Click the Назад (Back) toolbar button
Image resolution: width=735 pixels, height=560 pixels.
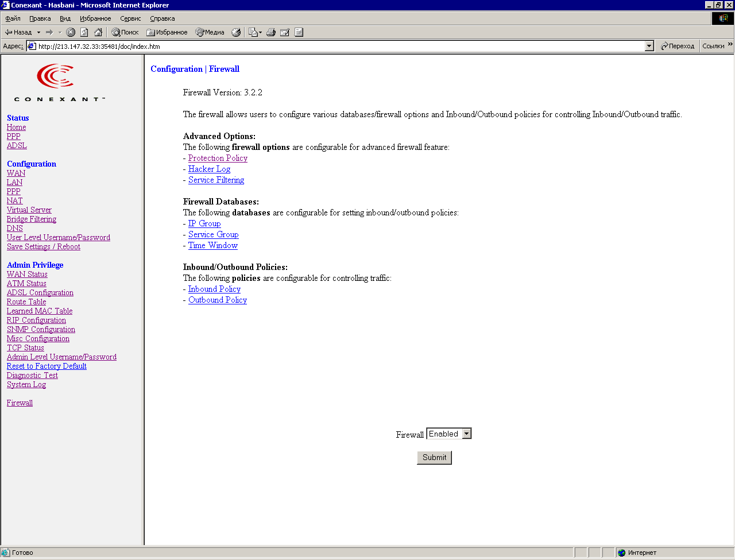coord(18,32)
